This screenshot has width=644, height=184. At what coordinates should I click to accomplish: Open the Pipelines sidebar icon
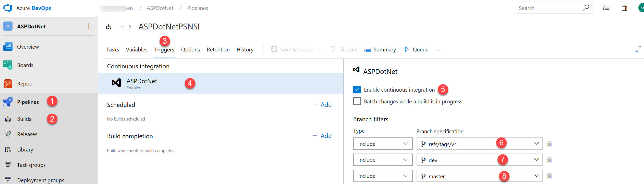8,102
